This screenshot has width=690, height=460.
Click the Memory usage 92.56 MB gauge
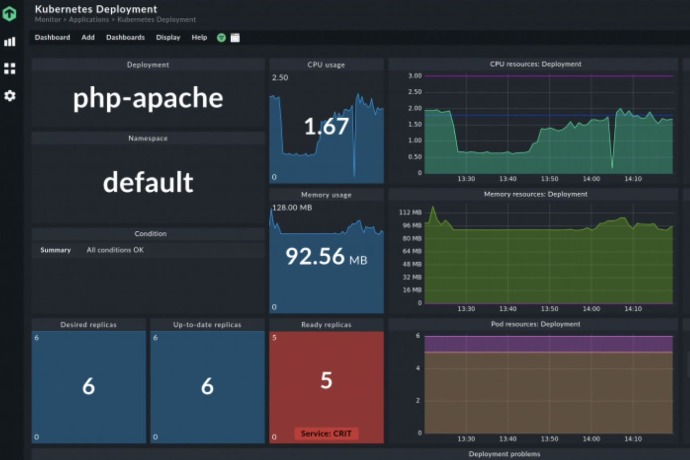click(326, 257)
